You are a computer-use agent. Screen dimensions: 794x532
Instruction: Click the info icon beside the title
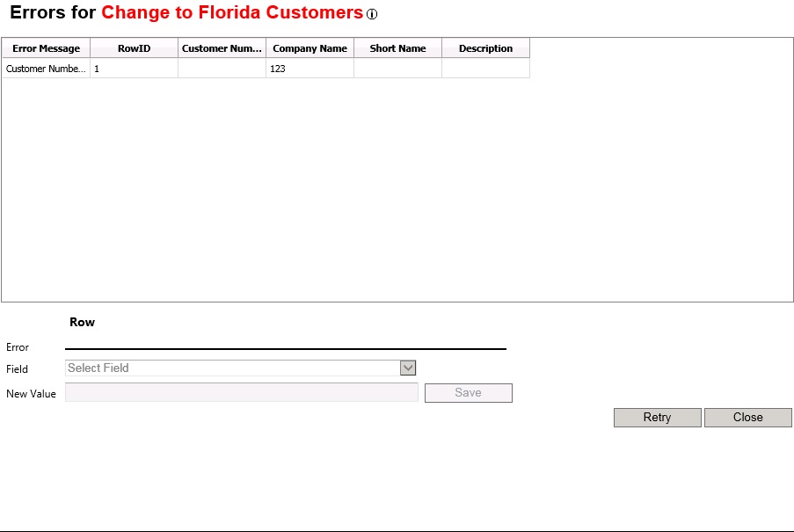tap(372, 15)
